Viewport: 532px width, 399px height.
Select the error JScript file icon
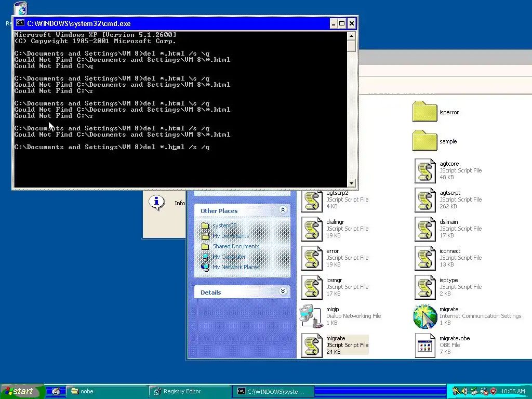[312, 258]
